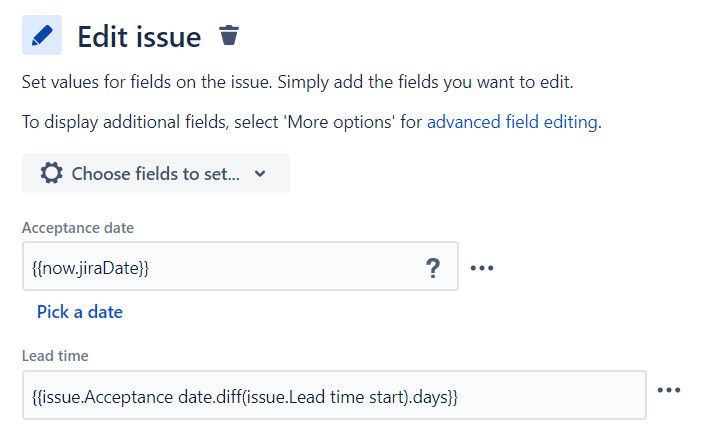Expand the chevron on Choose fields to set

[x=260, y=174]
